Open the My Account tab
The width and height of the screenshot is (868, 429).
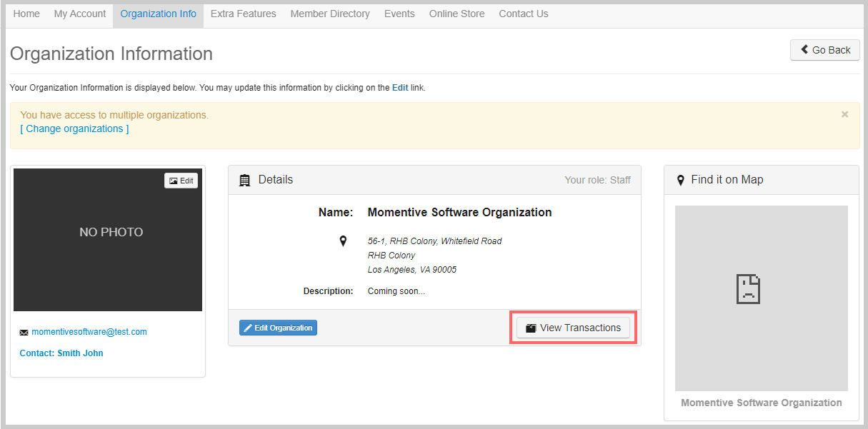(80, 14)
